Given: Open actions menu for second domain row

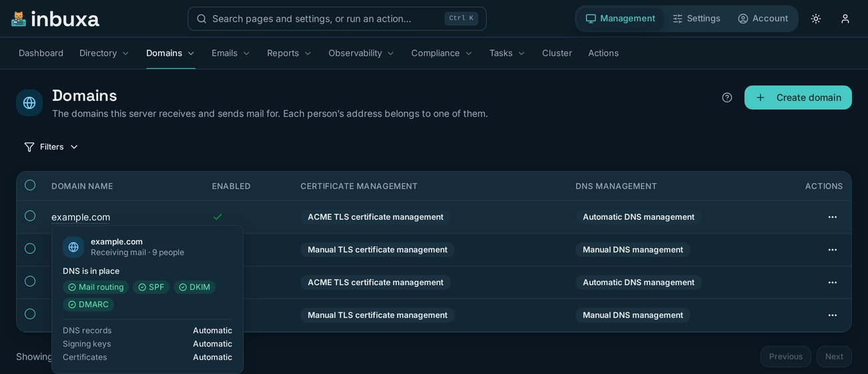Looking at the screenshot, I should click(x=833, y=250).
